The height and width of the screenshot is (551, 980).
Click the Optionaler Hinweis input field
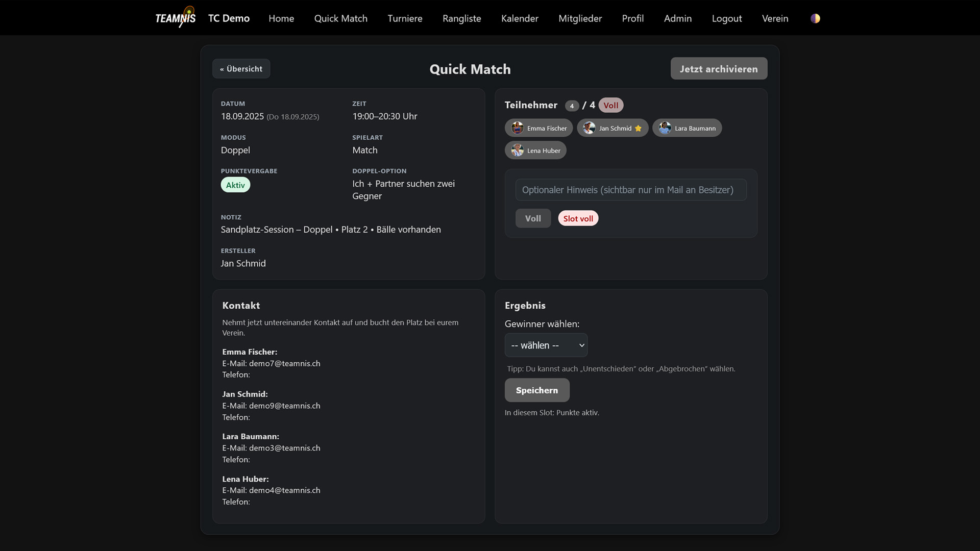click(631, 189)
